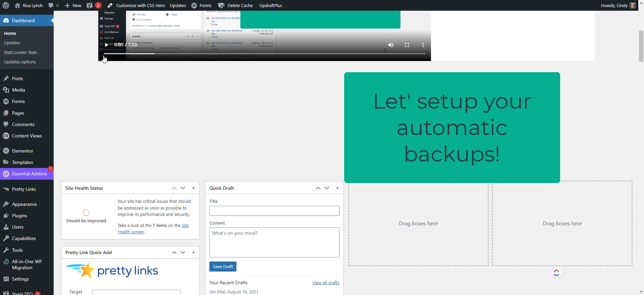The height and width of the screenshot is (295, 644).
Task: Open the Dashboard sidebar item
Action: click(27, 20)
